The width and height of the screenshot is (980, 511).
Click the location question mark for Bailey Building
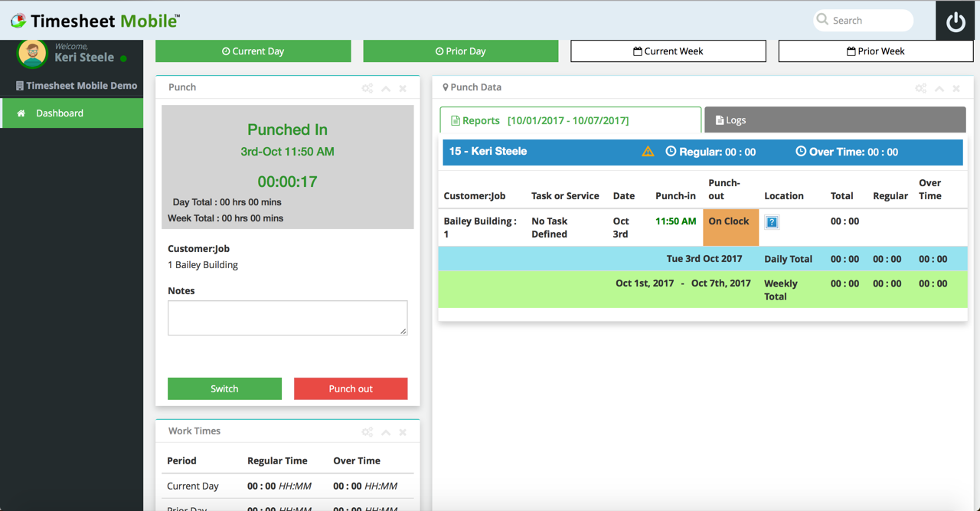click(771, 221)
